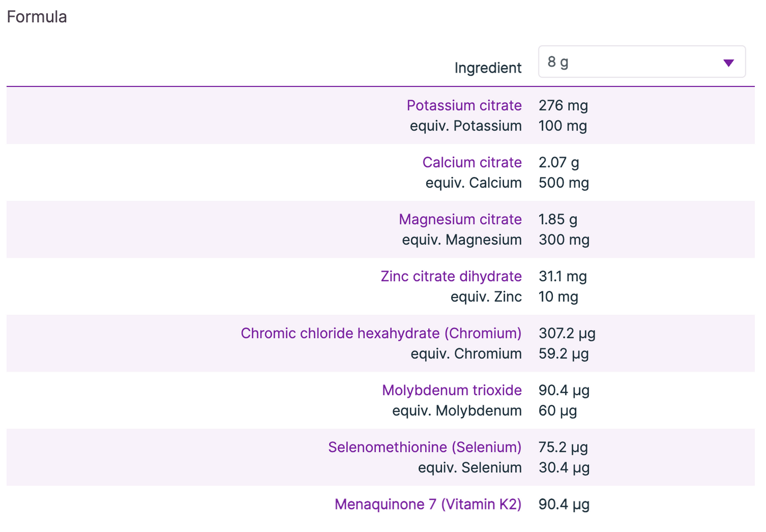Click the Menaquinone 7 (Vitamin K2) link
This screenshot has height=532, width=766.
tap(428, 504)
